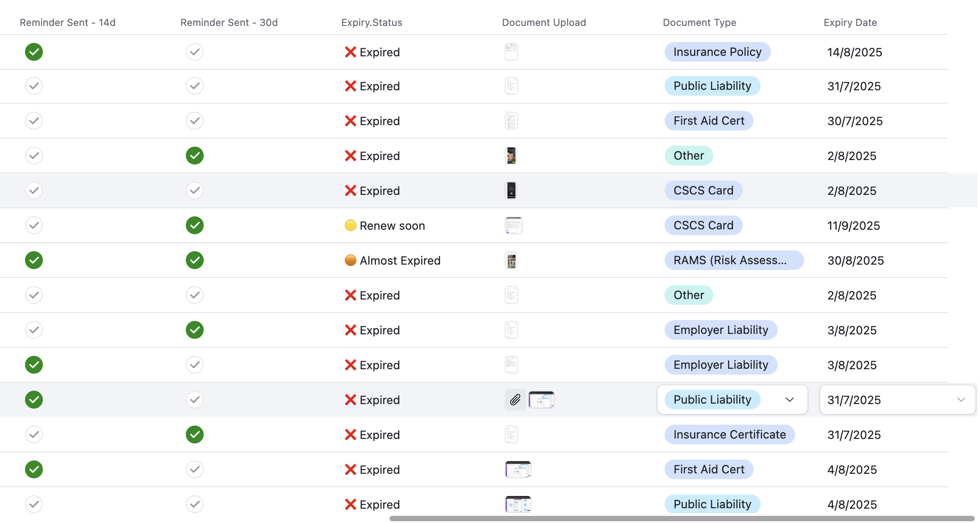Click document icon in Insurance Certificate row

tap(511, 434)
